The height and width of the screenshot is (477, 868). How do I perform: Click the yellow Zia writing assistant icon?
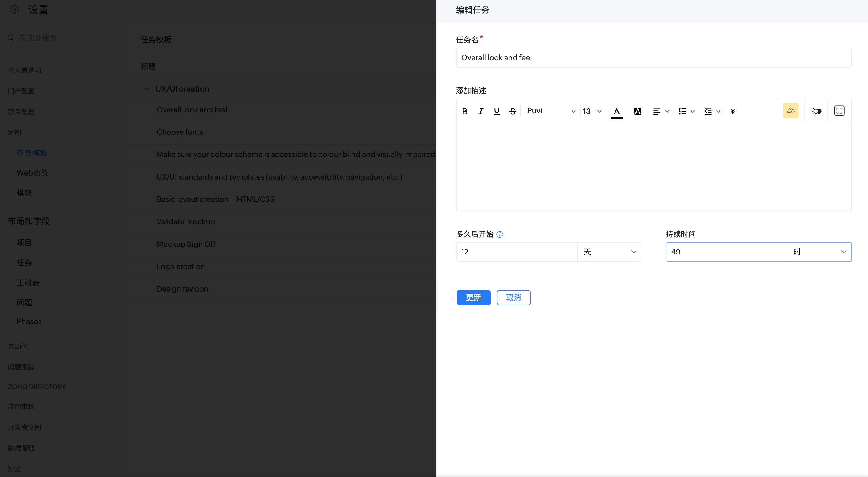click(790, 111)
